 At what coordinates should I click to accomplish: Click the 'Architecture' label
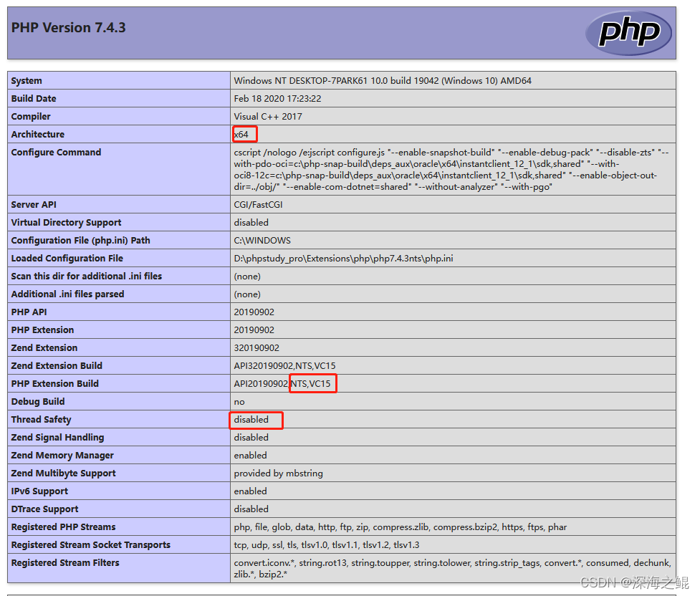37,135
